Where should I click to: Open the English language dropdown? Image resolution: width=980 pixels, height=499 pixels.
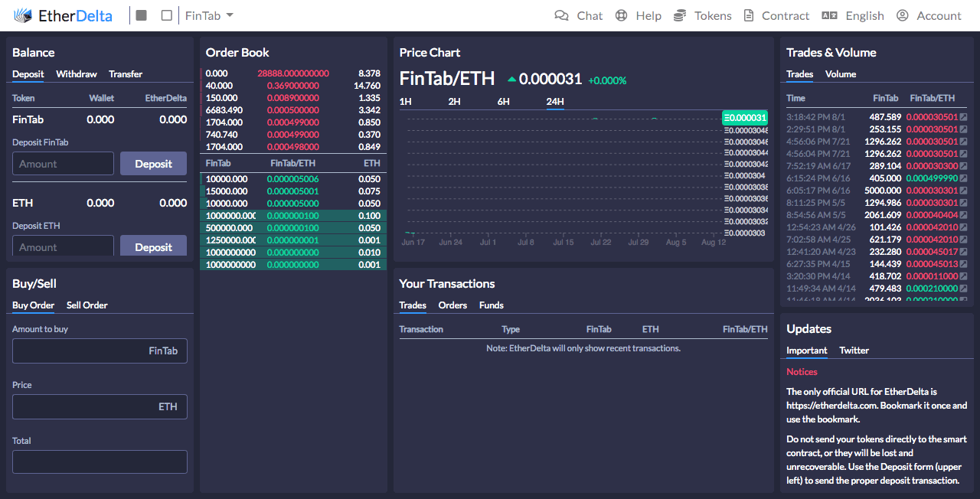(x=853, y=15)
